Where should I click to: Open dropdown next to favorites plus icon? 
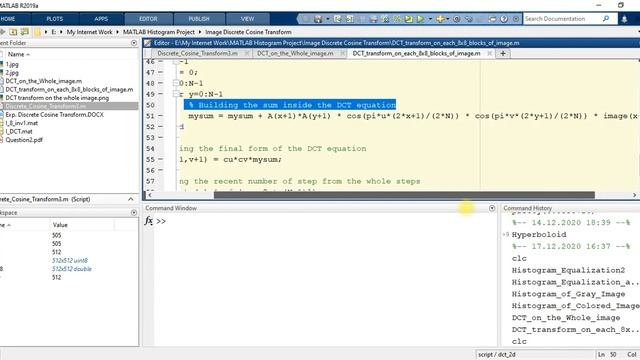click(x=448, y=19)
